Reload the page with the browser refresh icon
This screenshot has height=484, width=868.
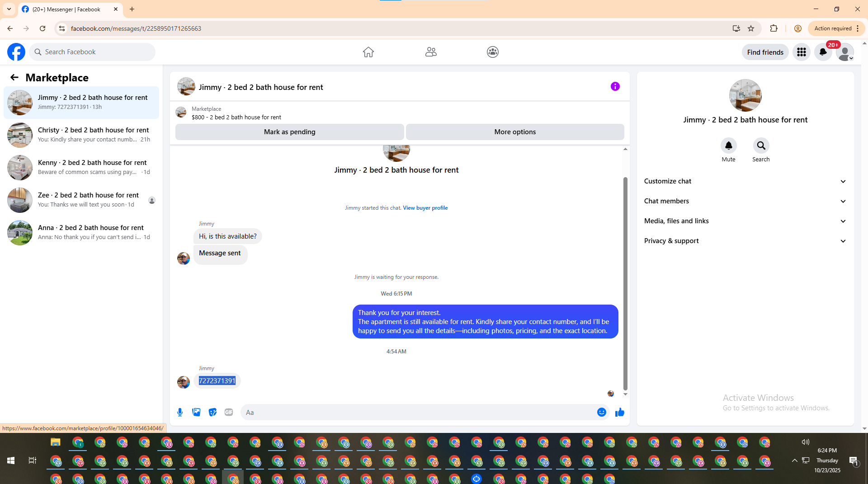tap(42, 28)
